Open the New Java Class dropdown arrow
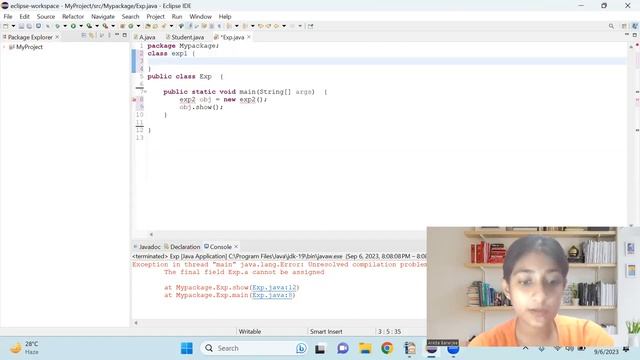Viewport: 640px width, 360px height. [x=138, y=26]
